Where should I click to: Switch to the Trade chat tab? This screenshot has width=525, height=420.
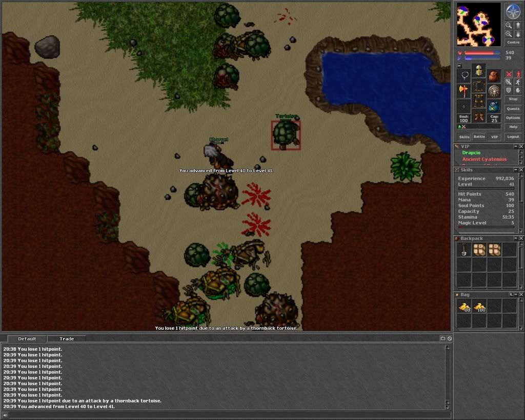tap(66, 338)
